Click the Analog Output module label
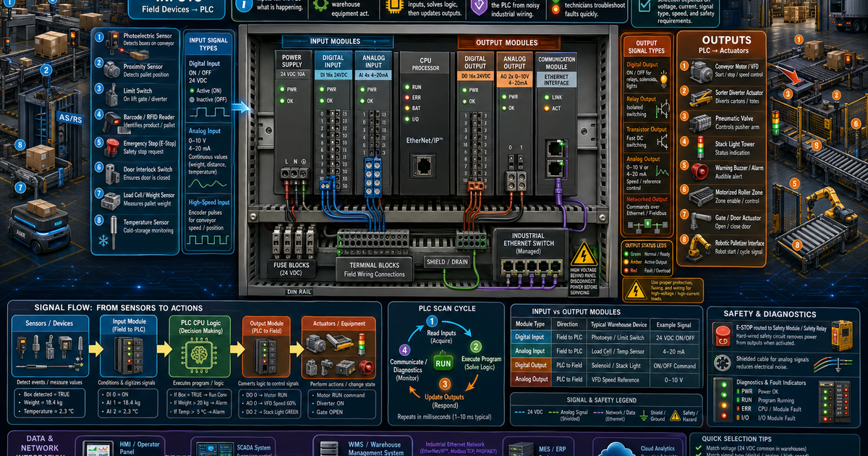Screen dimensions: 868x456 tap(515, 61)
